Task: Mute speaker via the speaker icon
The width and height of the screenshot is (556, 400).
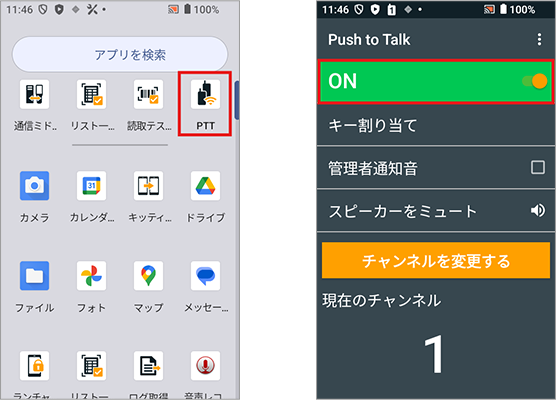Action: click(x=538, y=211)
